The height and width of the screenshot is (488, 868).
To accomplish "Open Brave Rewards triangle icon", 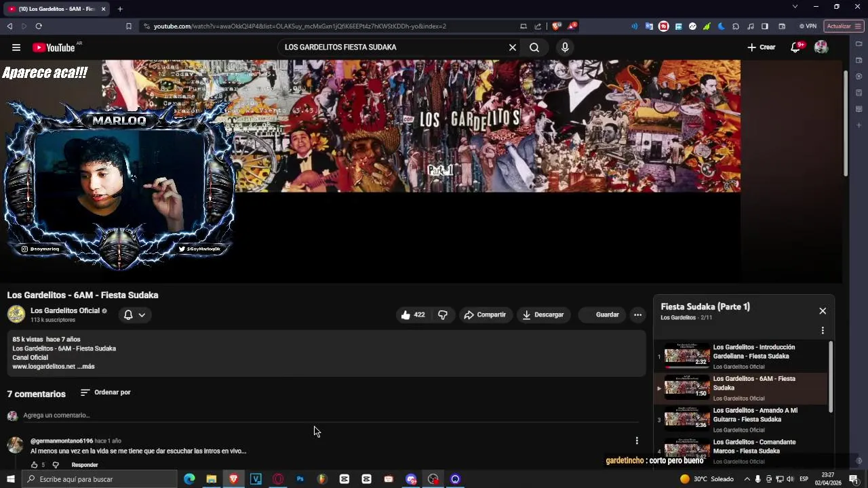I will tap(573, 26).
